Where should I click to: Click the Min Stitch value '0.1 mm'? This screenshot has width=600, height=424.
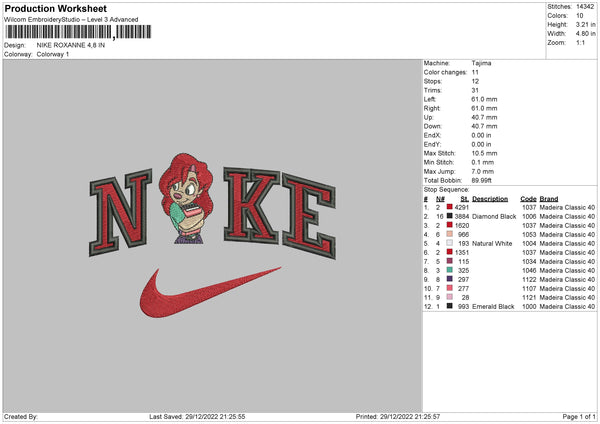(x=483, y=163)
